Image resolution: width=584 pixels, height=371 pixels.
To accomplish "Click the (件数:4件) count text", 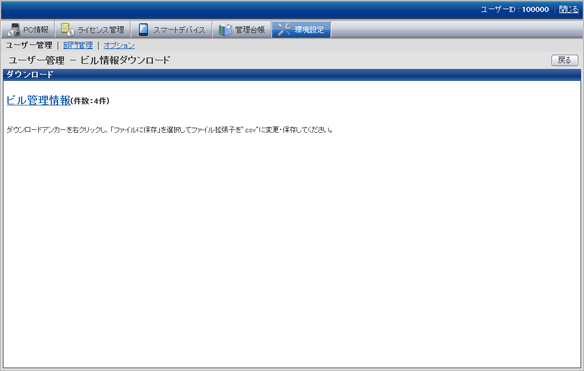I will [x=90, y=101].
